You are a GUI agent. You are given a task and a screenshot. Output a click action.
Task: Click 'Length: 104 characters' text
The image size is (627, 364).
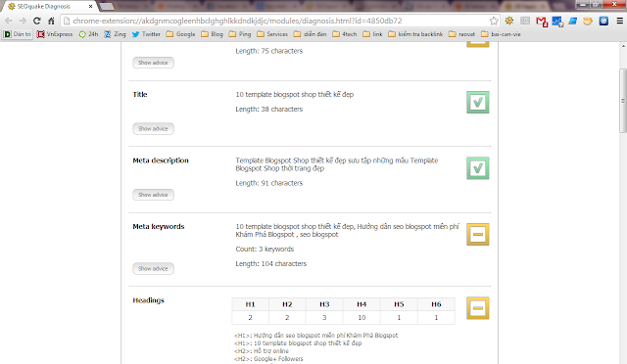pyautogui.click(x=271, y=264)
